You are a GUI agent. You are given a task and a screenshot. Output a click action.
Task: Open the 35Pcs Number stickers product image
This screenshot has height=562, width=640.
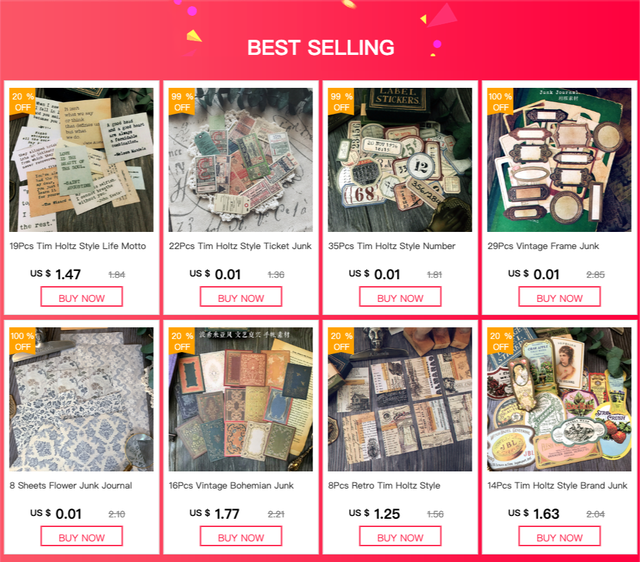[400, 160]
